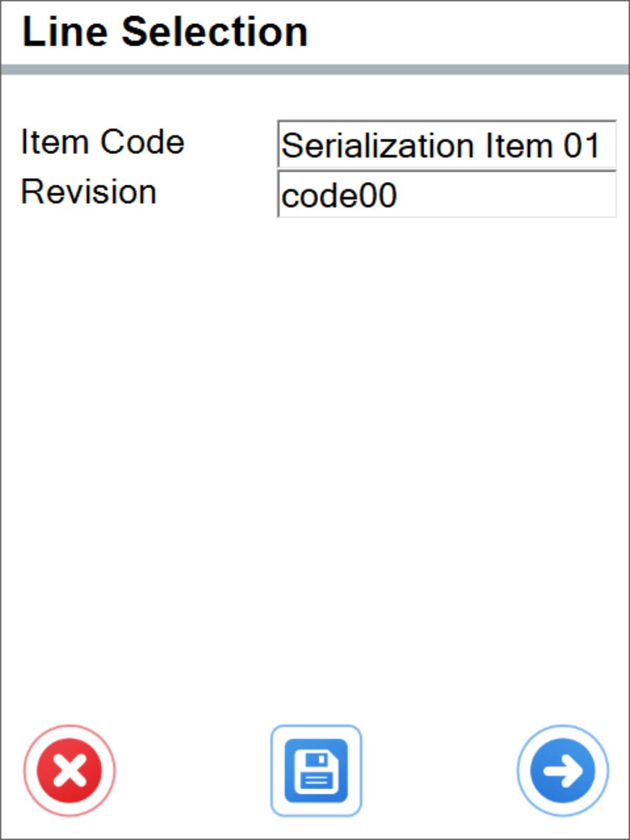Click the Revision label text
This screenshot has width=630, height=840.
click(x=89, y=192)
